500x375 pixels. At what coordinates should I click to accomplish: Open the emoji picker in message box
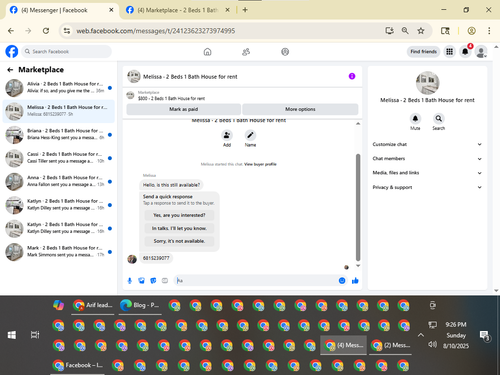pyautogui.click(x=342, y=281)
